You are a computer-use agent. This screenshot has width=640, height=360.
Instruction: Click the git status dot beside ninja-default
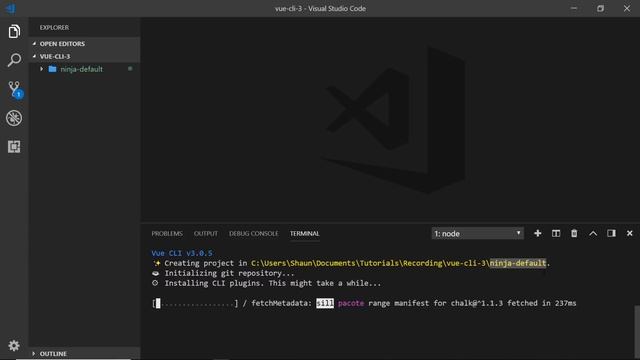(130, 69)
